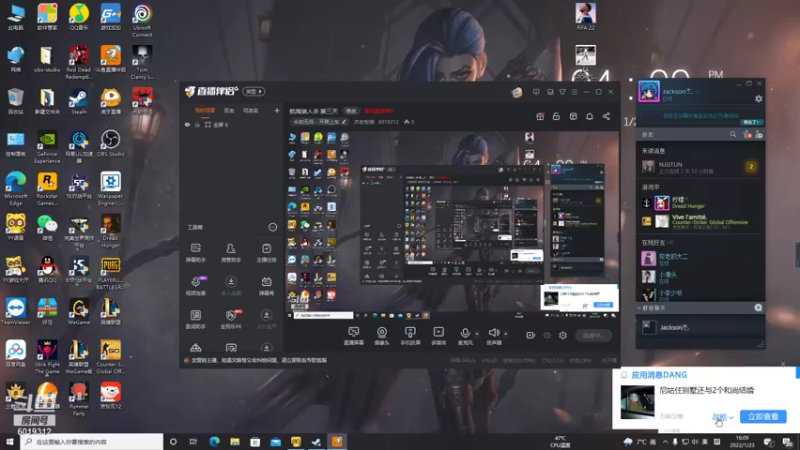This screenshot has width=800, height=450.
Task: Open the notification bell in stream header
Action: (x=589, y=116)
